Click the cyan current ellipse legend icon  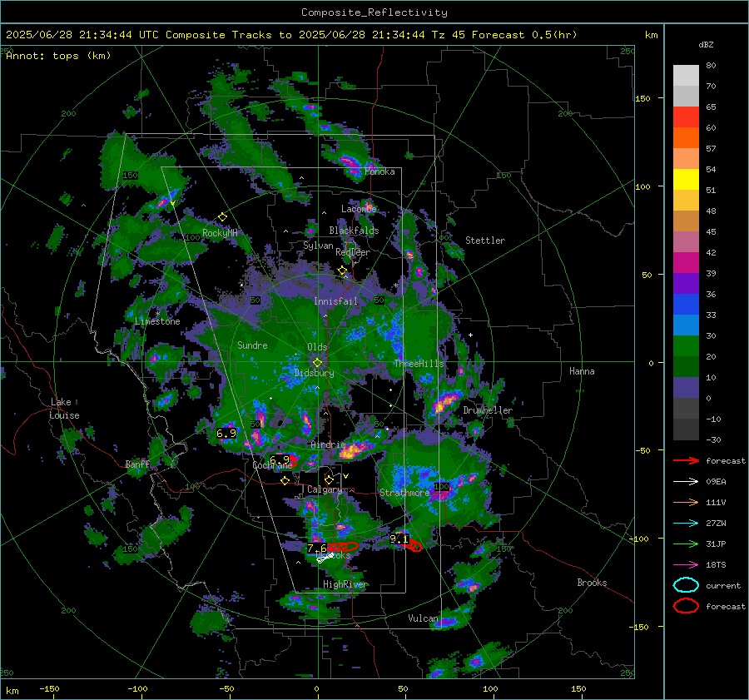tap(686, 585)
